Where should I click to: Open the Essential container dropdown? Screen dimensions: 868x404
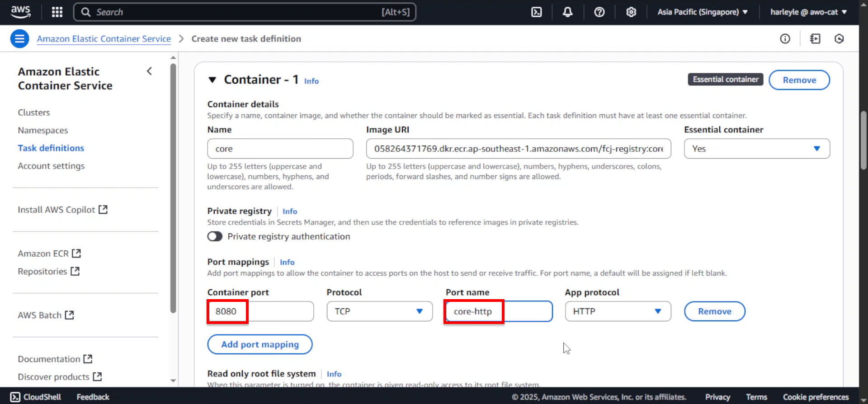(x=757, y=149)
